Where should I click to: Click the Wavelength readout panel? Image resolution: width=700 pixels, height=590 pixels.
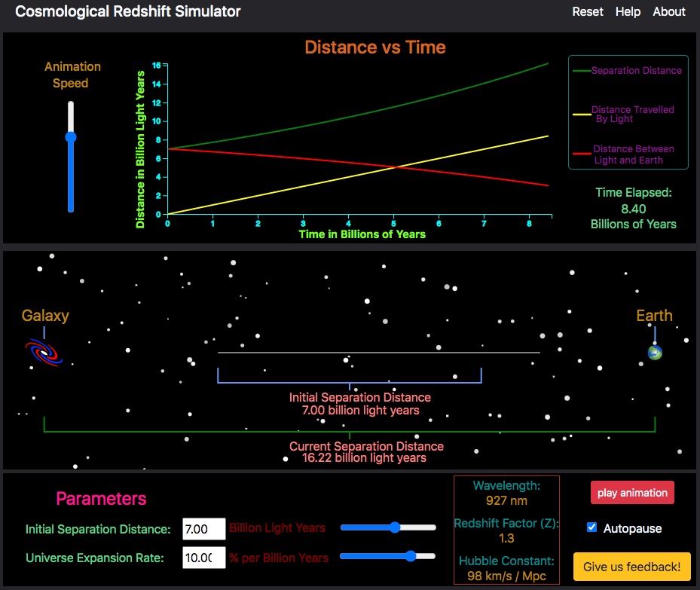(x=506, y=491)
